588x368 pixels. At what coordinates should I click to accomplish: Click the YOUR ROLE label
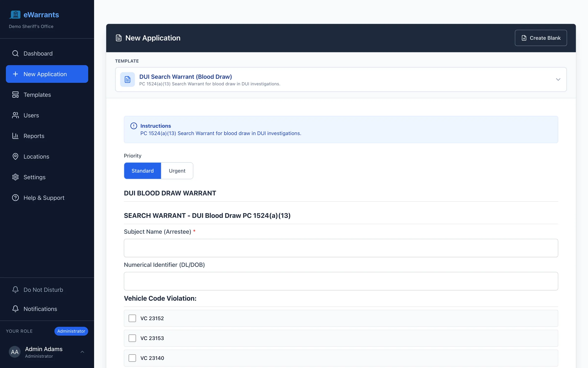[19, 331]
